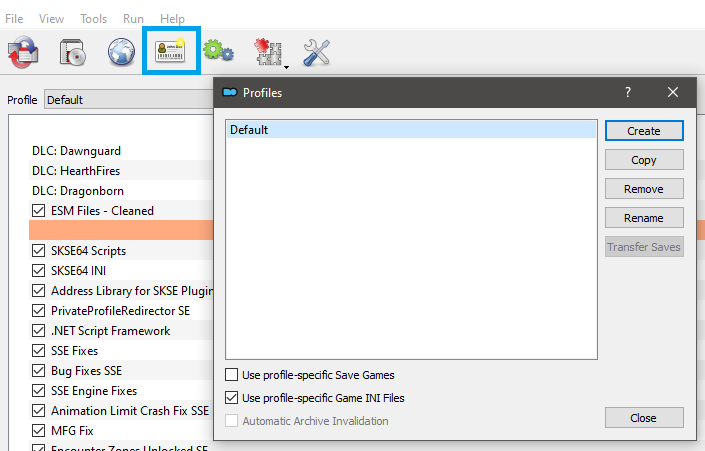Open the Tools menu
Viewport: 705px width, 451px height.
point(94,19)
